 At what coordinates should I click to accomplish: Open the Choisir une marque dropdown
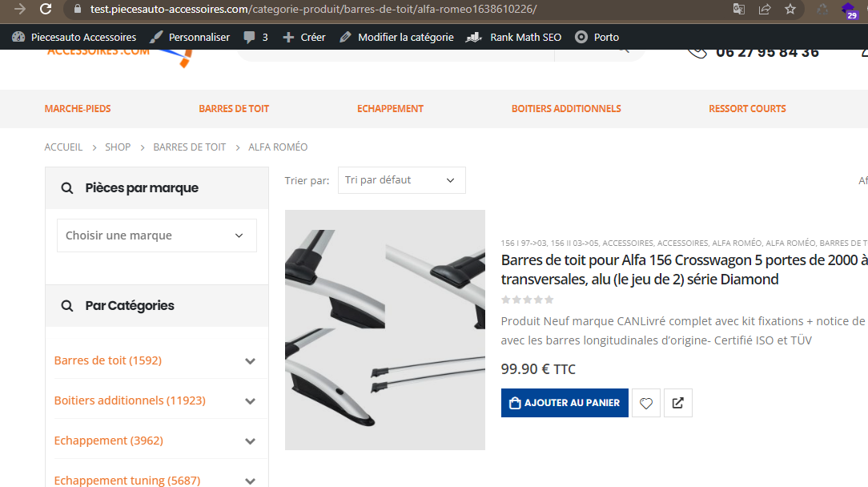coord(157,235)
